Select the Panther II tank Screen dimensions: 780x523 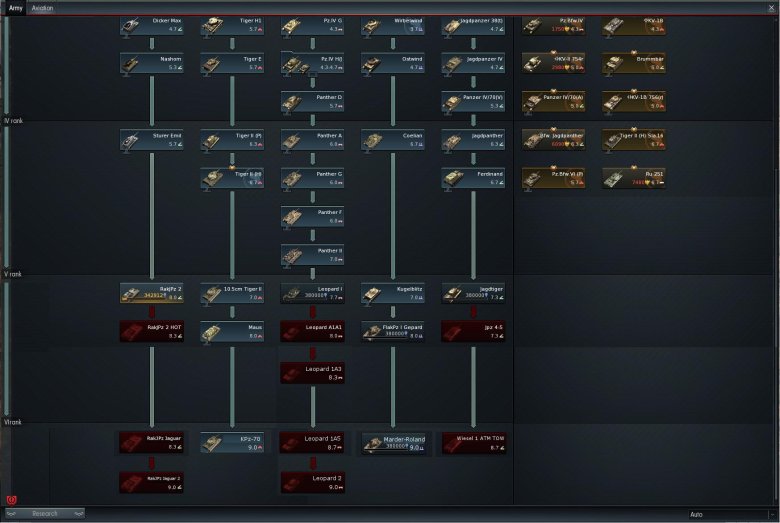(x=311, y=254)
